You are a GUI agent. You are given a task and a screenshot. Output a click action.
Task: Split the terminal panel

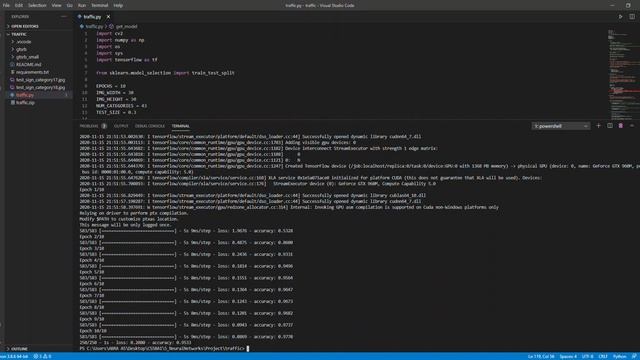point(610,126)
